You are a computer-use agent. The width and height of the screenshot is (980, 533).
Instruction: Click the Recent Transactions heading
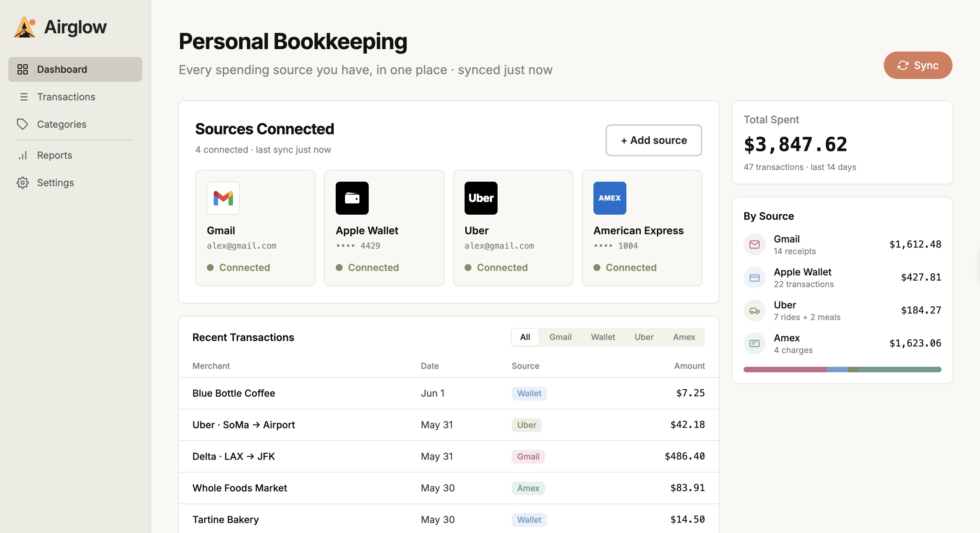[x=243, y=337]
